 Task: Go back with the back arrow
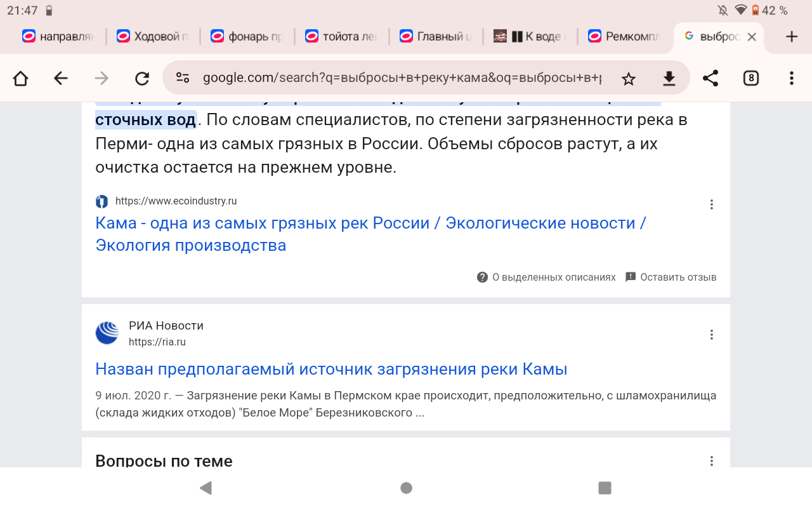pyautogui.click(x=60, y=78)
